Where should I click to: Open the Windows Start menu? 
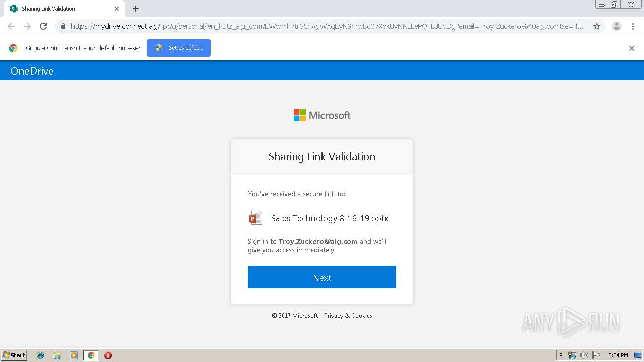point(14,355)
